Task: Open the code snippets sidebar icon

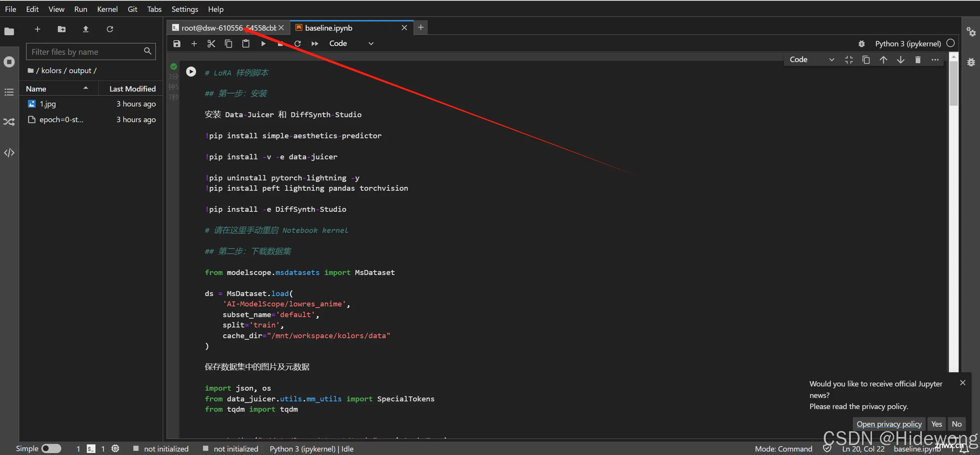Action: click(x=9, y=153)
